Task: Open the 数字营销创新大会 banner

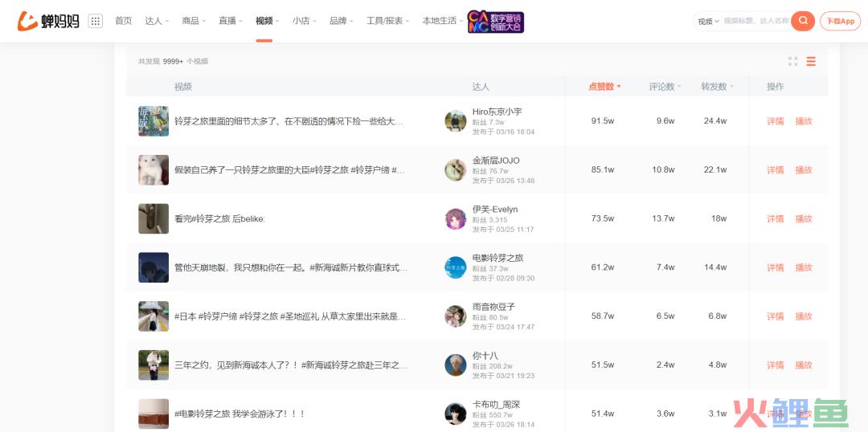Action: pos(495,22)
